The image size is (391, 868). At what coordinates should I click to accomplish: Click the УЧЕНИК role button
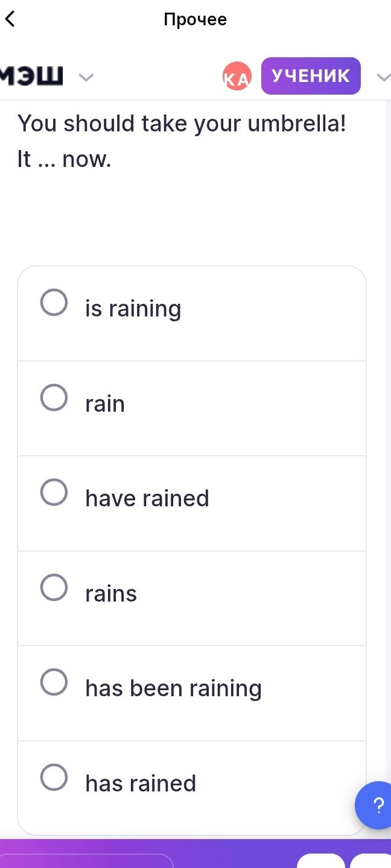(x=311, y=76)
